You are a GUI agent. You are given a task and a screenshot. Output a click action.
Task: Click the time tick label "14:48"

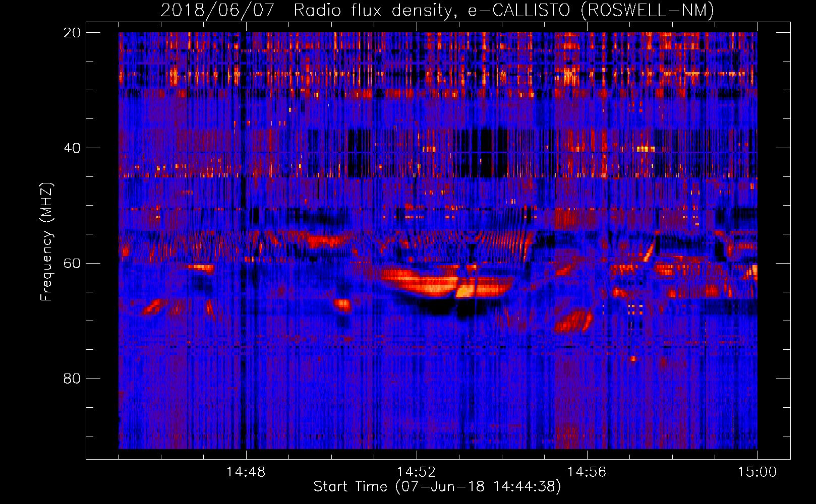tap(246, 472)
